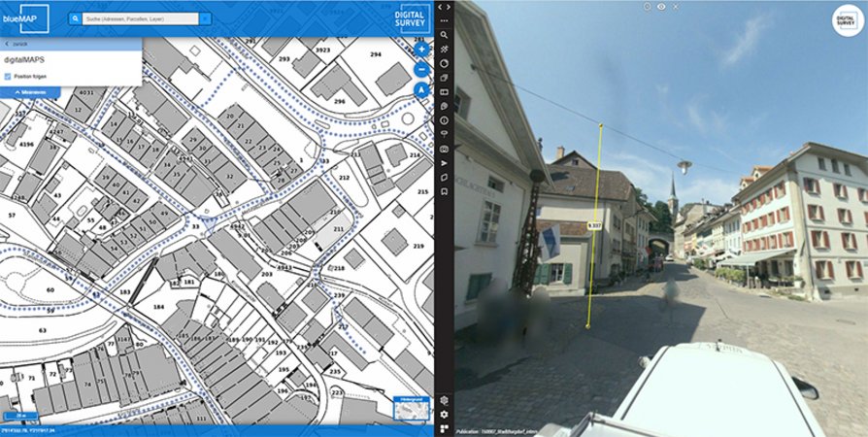The width and height of the screenshot is (868, 437).
Task: Focus the Suche address search field
Action: pos(140,18)
